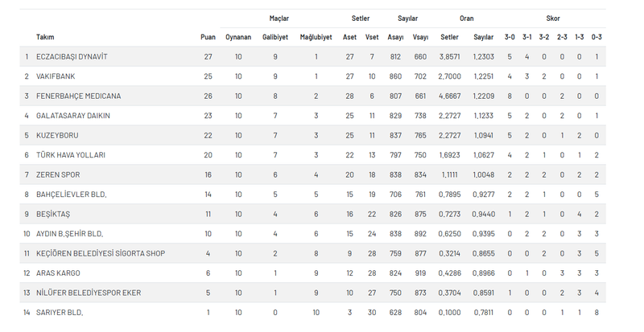The width and height of the screenshot is (644, 332).
Task: Click the Oynanan column header
Action: pos(238,38)
